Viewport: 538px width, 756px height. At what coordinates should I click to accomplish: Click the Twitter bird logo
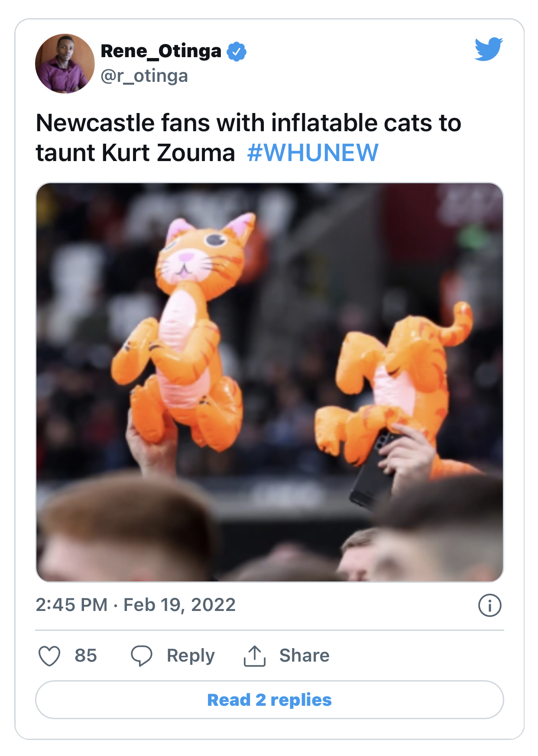point(489,49)
